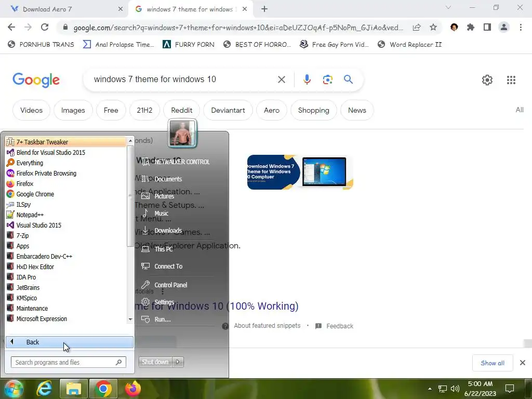
Task: Start a voice search with the microphone icon
Action: point(307,79)
